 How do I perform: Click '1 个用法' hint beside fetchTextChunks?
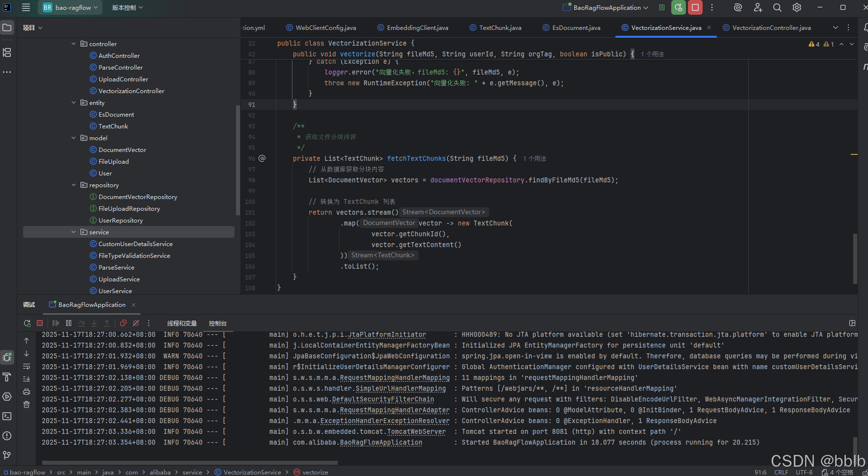point(534,158)
